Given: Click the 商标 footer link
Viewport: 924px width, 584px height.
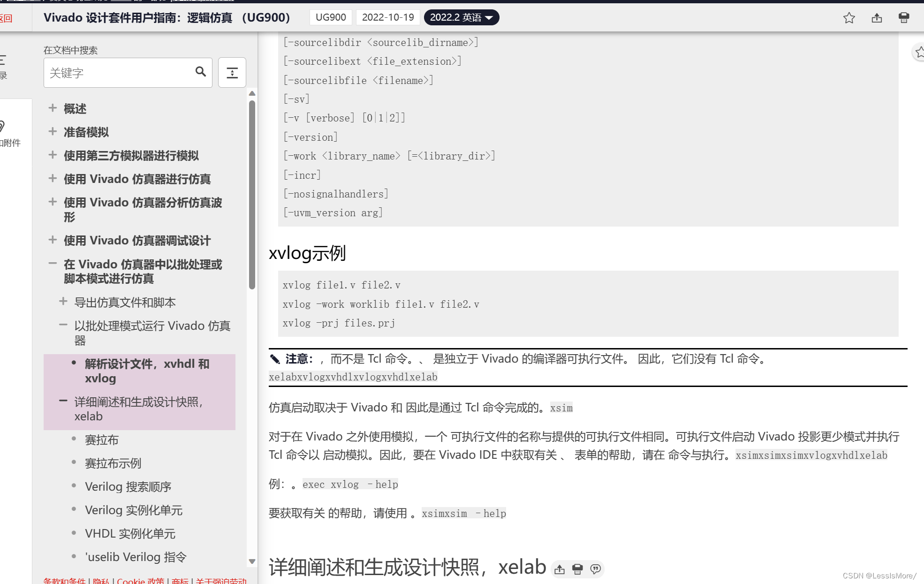Looking at the screenshot, I should click(180, 581).
